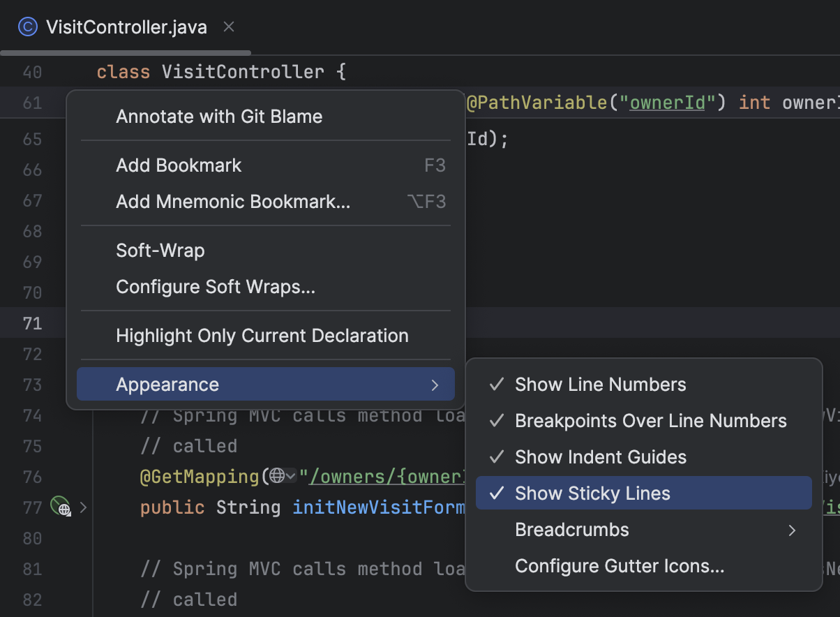Disable Show Line Numbers
The height and width of the screenshot is (617, 840).
[x=600, y=384]
